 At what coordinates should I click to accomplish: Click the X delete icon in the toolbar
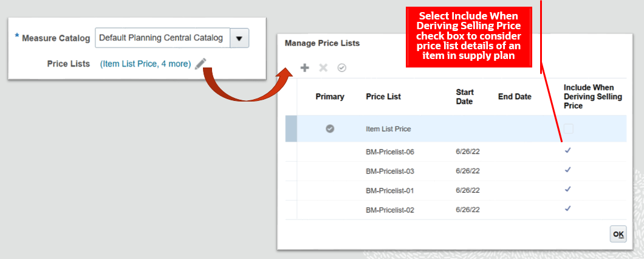coord(323,67)
